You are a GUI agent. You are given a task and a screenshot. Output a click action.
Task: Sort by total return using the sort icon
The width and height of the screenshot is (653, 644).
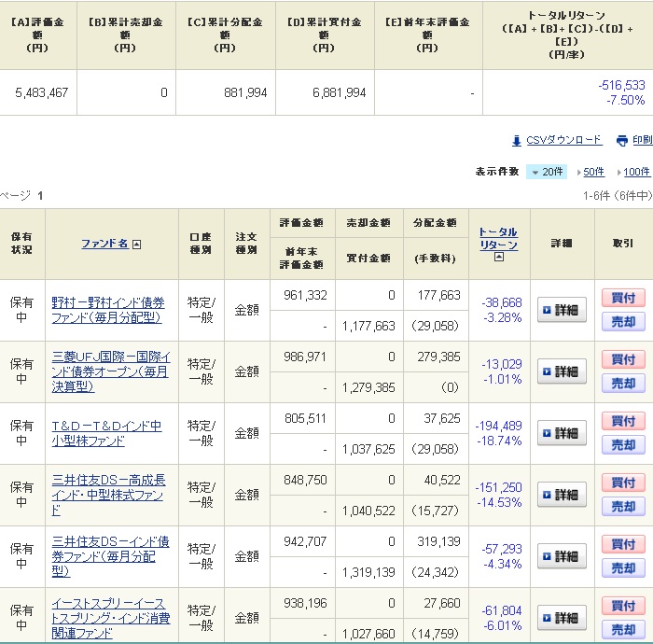[498, 258]
